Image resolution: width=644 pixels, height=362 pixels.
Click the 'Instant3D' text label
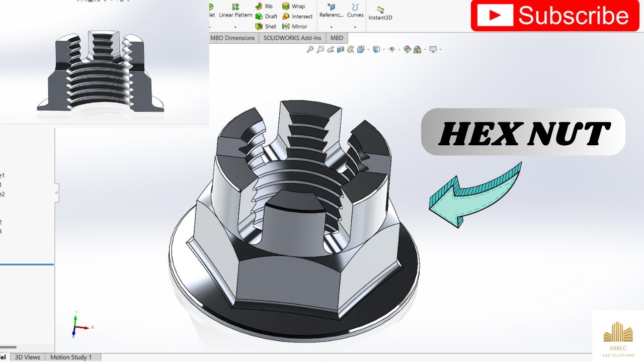click(380, 18)
